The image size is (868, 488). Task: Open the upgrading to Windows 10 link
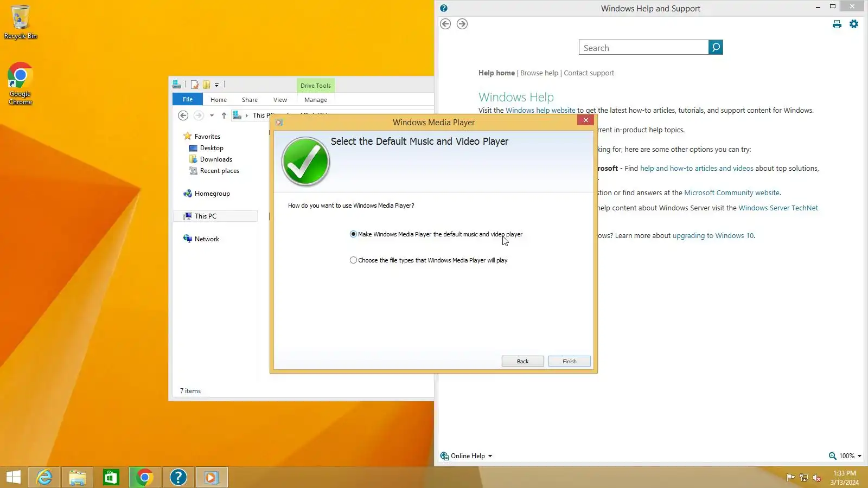pos(713,236)
